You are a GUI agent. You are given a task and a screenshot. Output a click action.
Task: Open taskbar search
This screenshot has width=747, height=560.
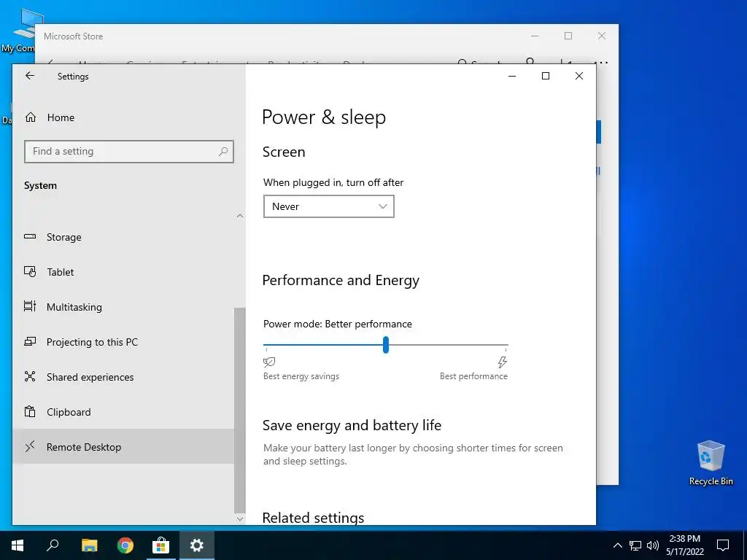coord(53,545)
